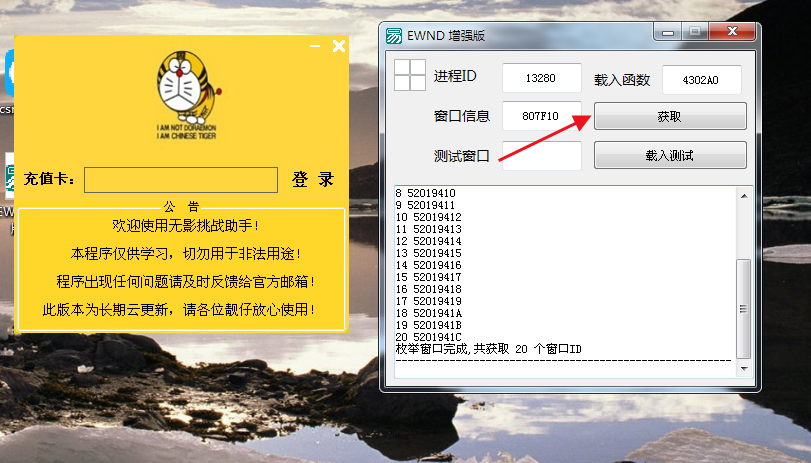Click log row '10 52019412'
The width and height of the screenshot is (811, 463).
point(428,217)
